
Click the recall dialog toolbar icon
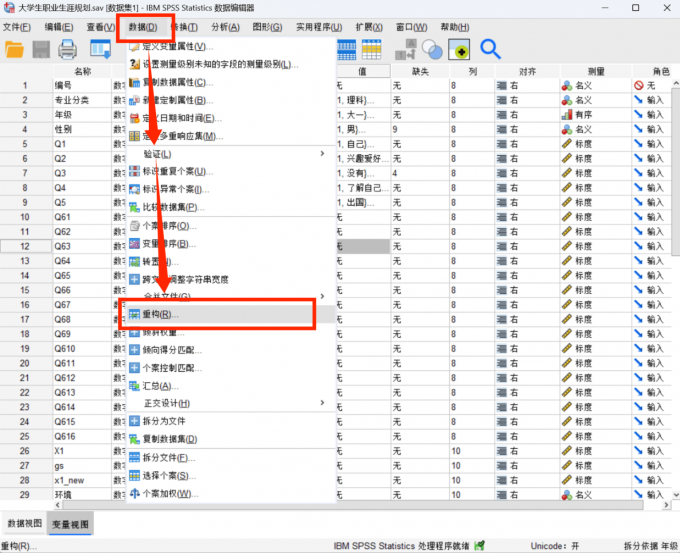pos(101,49)
